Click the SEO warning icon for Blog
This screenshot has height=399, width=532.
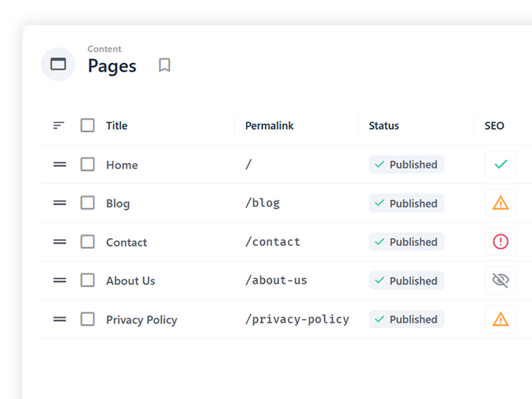click(501, 203)
